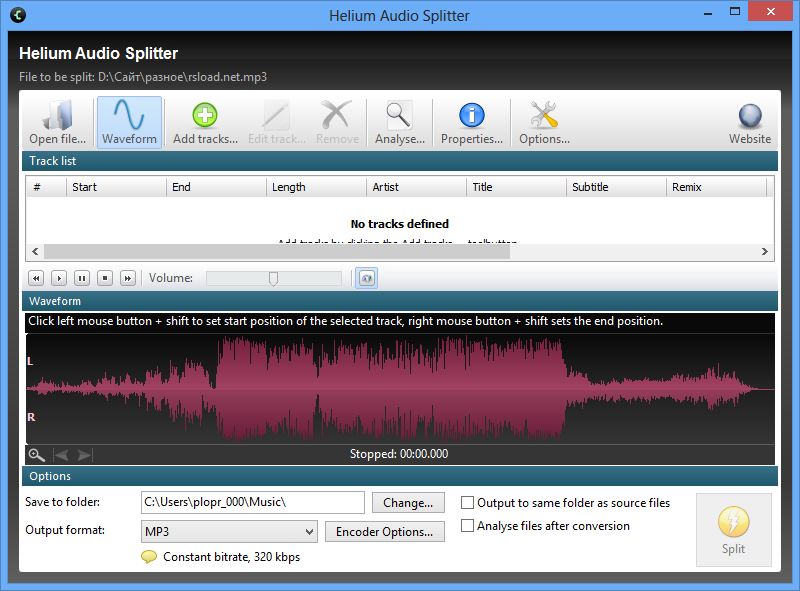
Task: Zoom the waveform with the magnifier
Action: (36, 454)
